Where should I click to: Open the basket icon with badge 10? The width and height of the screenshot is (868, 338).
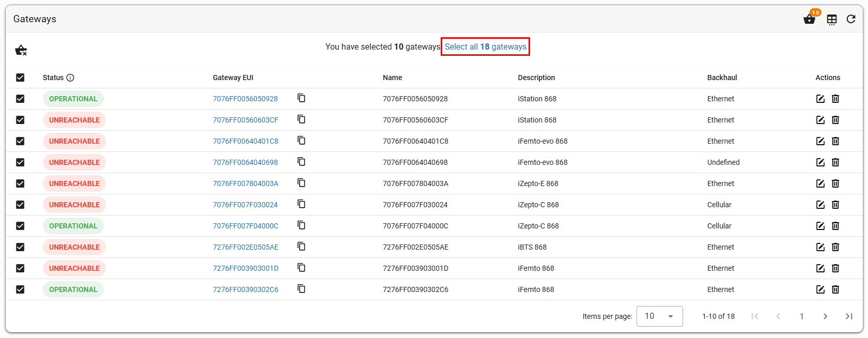tap(810, 19)
